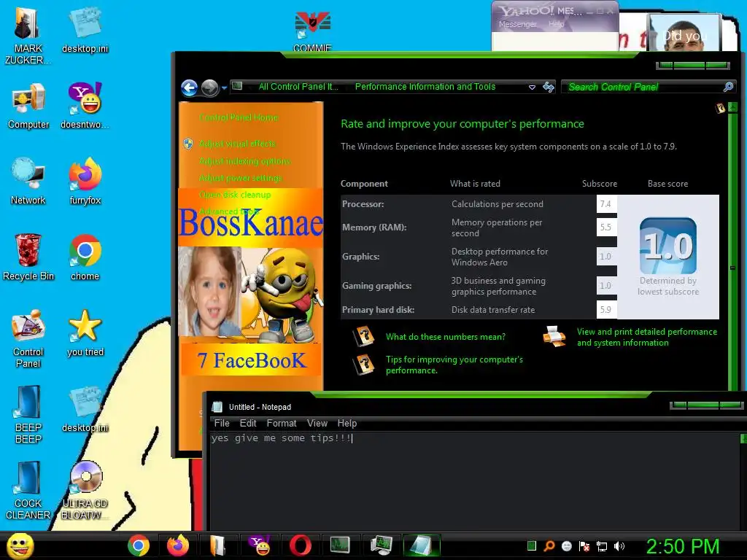Open the file explorer taskbar icon
The width and height of the screenshot is (747, 560).
tap(217, 545)
